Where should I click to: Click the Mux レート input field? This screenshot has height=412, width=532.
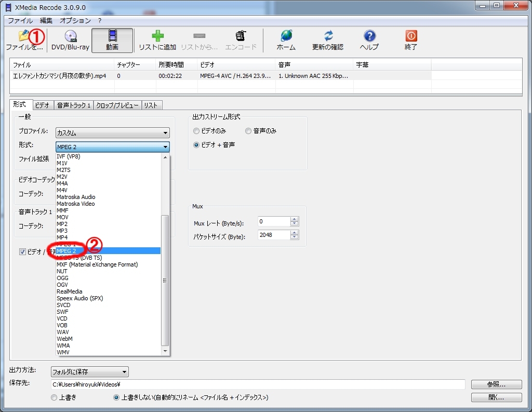pyautogui.click(x=274, y=221)
